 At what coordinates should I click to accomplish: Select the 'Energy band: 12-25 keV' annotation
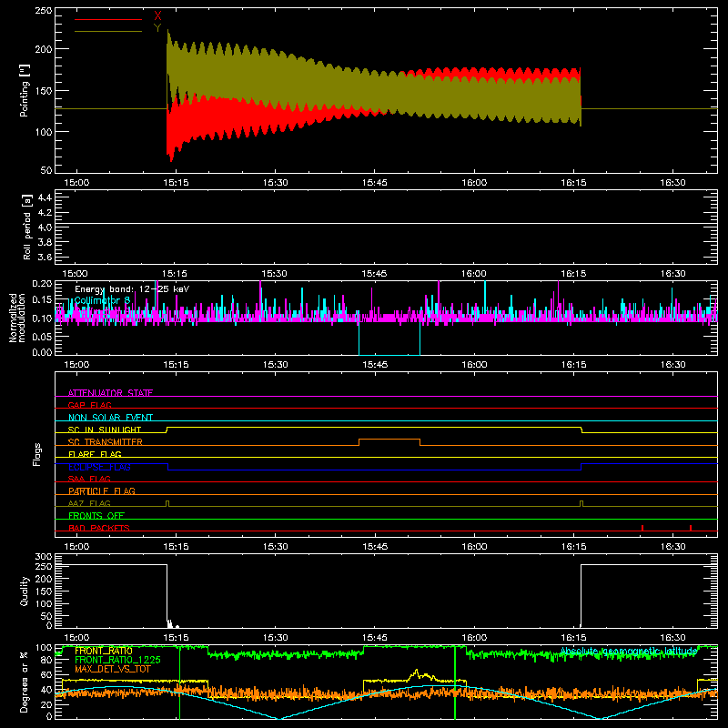[132, 289]
